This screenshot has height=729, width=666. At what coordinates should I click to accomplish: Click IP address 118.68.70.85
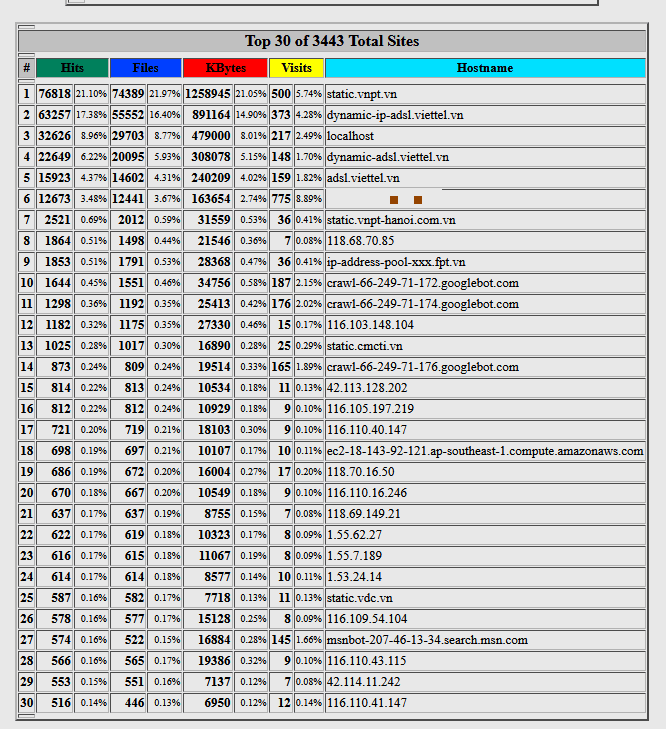tap(361, 241)
